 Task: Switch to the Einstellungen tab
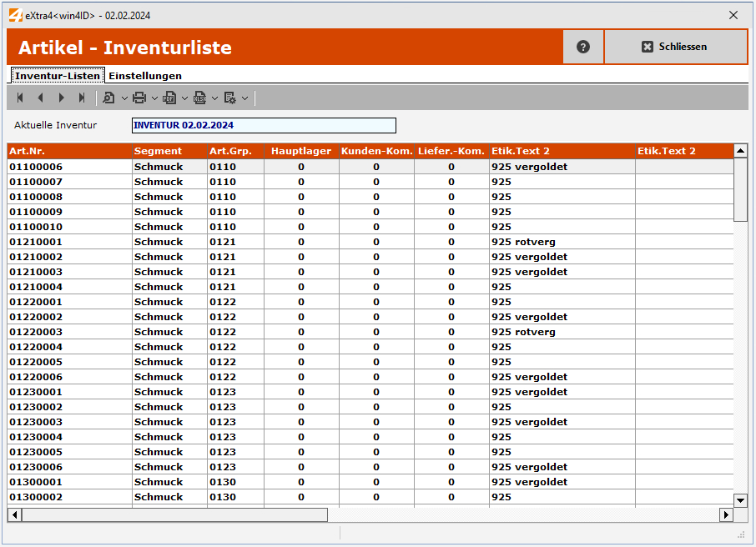coord(144,75)
